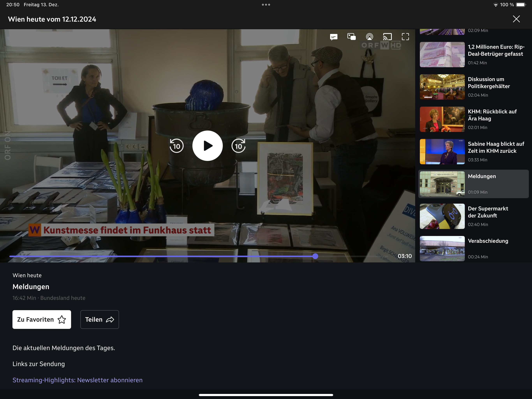Select the Verabschiedung segment

tap(473, 248)
